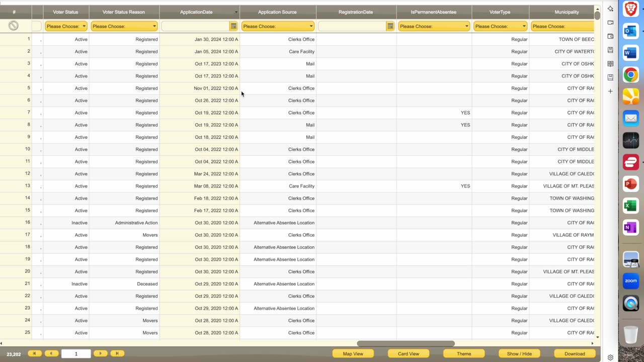Image resolution: width=644 pixels, height=362 pixels.
Task: Click the horizontal scrollbar thumb
Action: coord(406,344)
